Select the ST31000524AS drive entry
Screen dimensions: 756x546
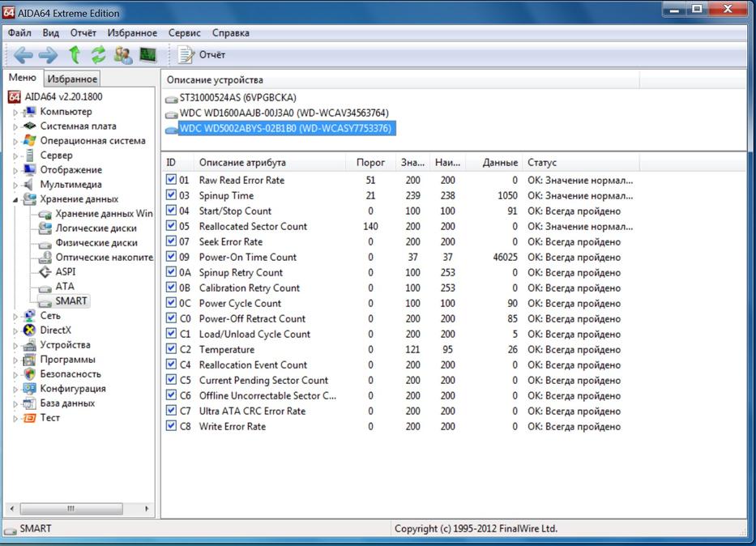click(237, 98)
